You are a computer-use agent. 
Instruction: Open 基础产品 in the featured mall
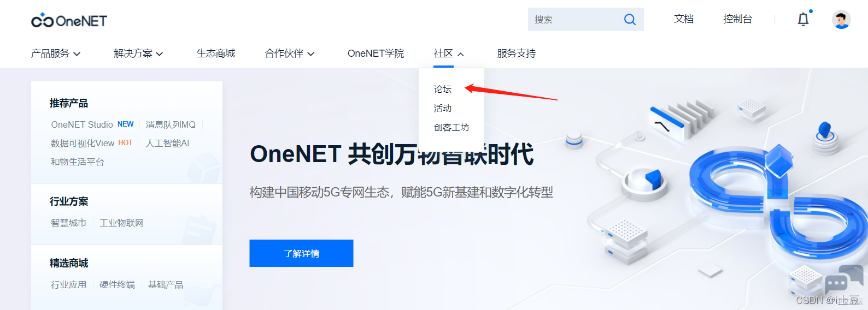point(166,284)
